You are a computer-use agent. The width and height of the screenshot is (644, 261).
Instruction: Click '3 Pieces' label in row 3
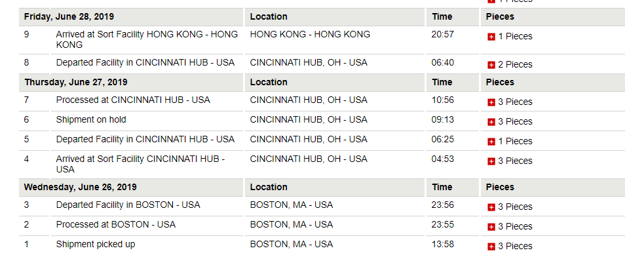click(x=515, y=207)
